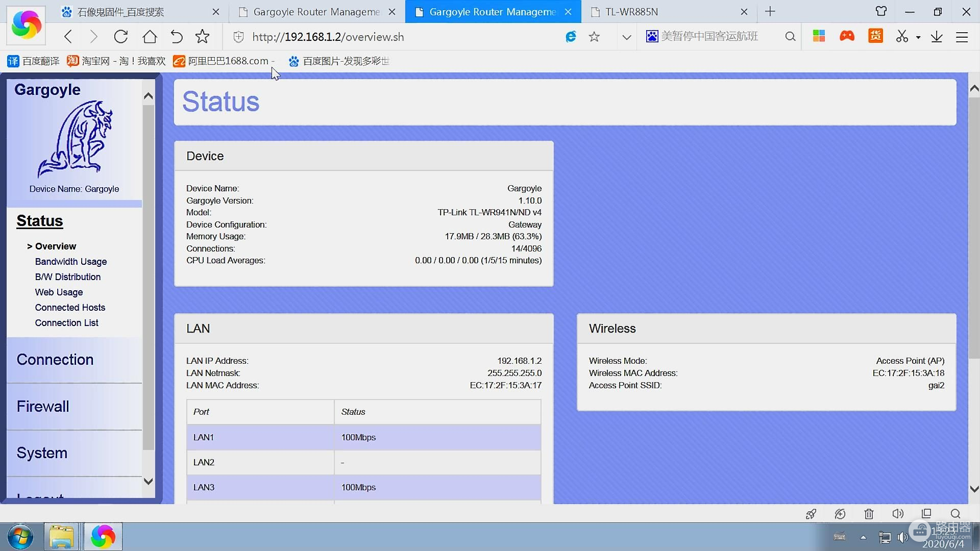Close the active Gargoyle Router tab

568,12
